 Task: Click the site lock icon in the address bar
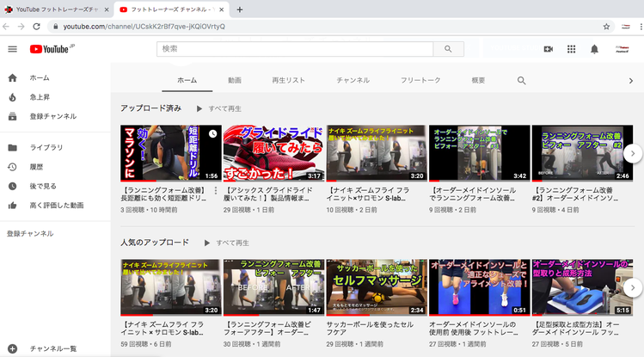click(55, 27)
